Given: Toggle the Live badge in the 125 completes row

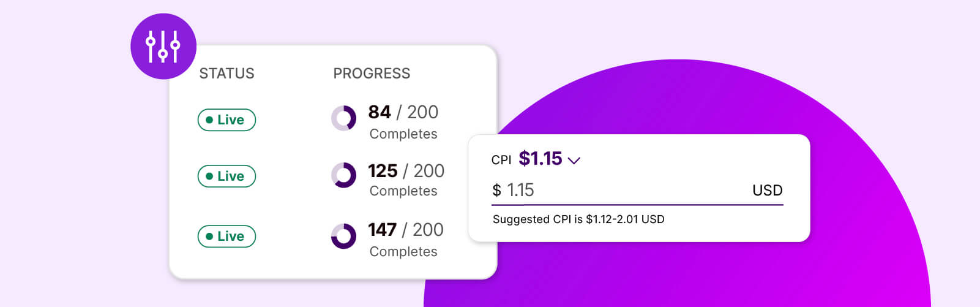Looking at the screenshot, I should tap(226, 176).
